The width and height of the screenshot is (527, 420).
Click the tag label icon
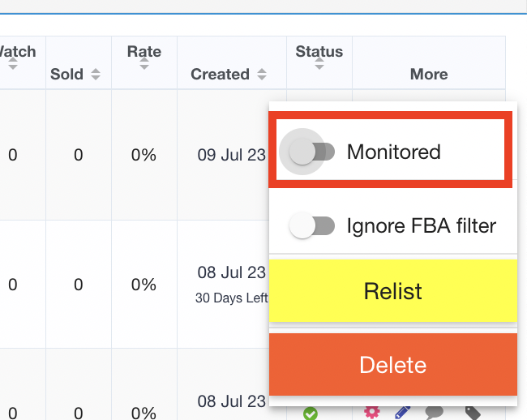point(473,413)
